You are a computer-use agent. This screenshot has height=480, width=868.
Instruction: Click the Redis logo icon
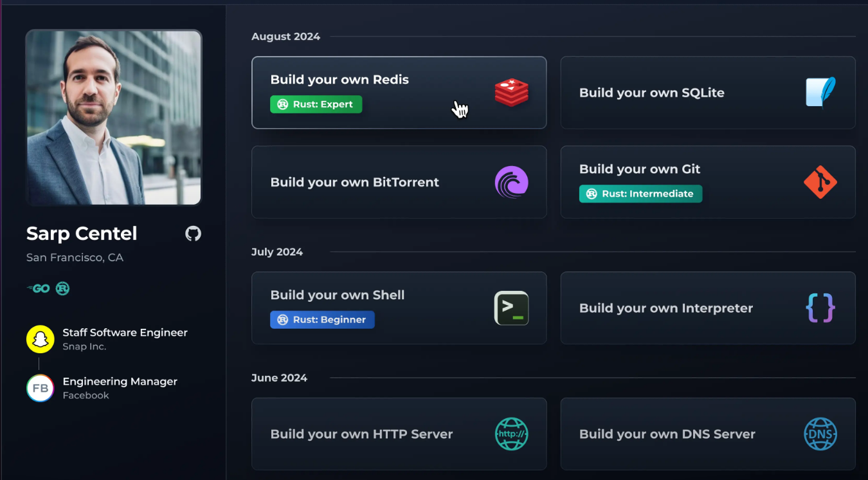coord(511,93)
